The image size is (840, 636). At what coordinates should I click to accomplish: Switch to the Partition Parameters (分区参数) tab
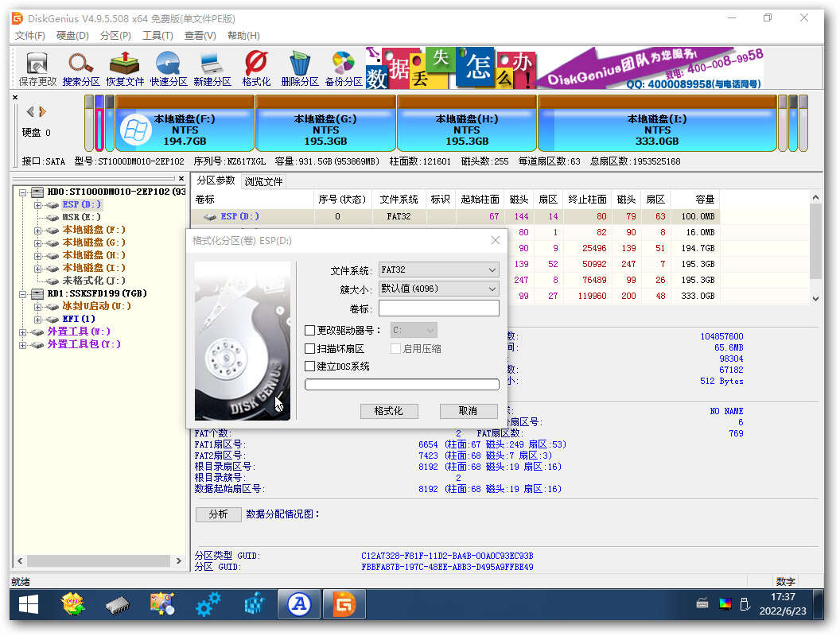pos(216,180)
